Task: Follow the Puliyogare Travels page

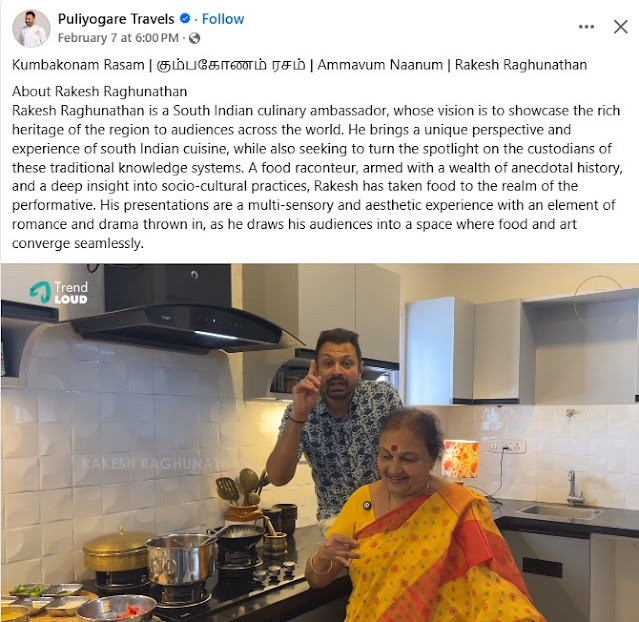Action: click(x=223, y=19)
